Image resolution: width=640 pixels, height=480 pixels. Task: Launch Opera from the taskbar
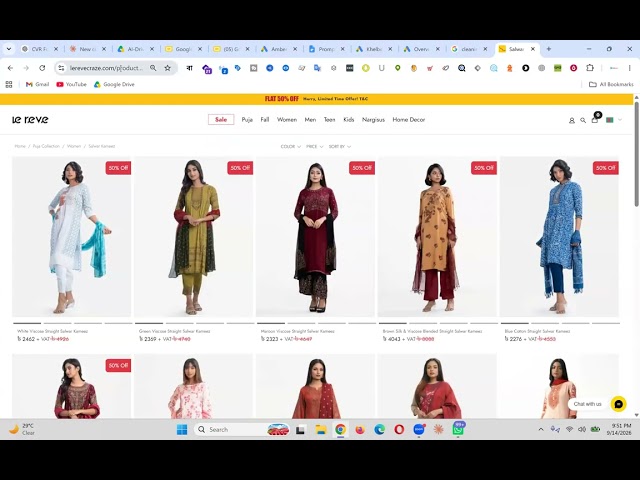[399, 429]
